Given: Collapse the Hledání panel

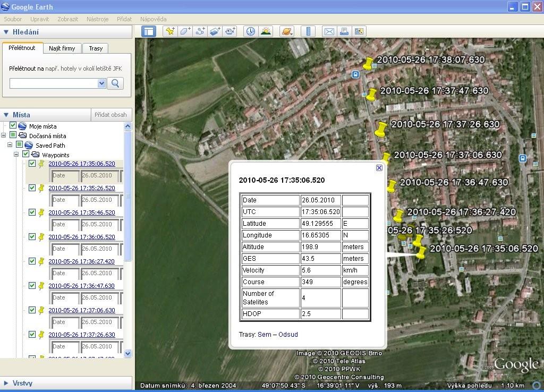Looking at the screenshot, I should tap(6, 32).
